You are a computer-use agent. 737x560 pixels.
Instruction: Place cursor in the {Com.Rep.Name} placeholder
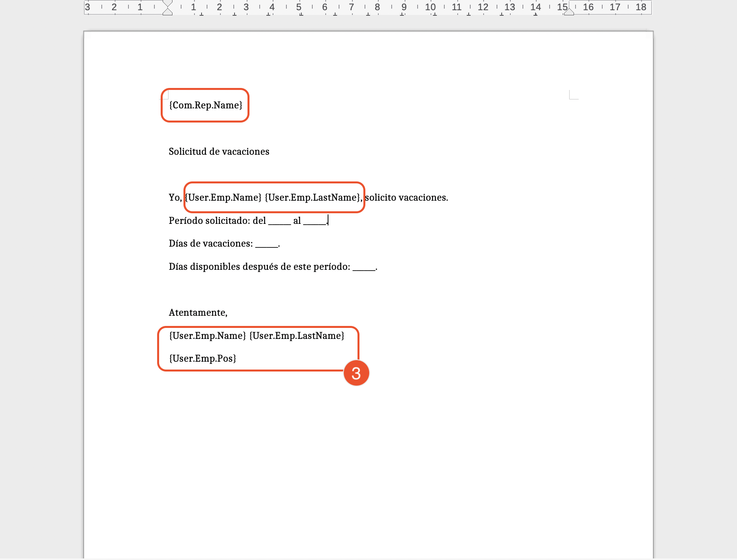pyautogui.click(x=205, y=105)
